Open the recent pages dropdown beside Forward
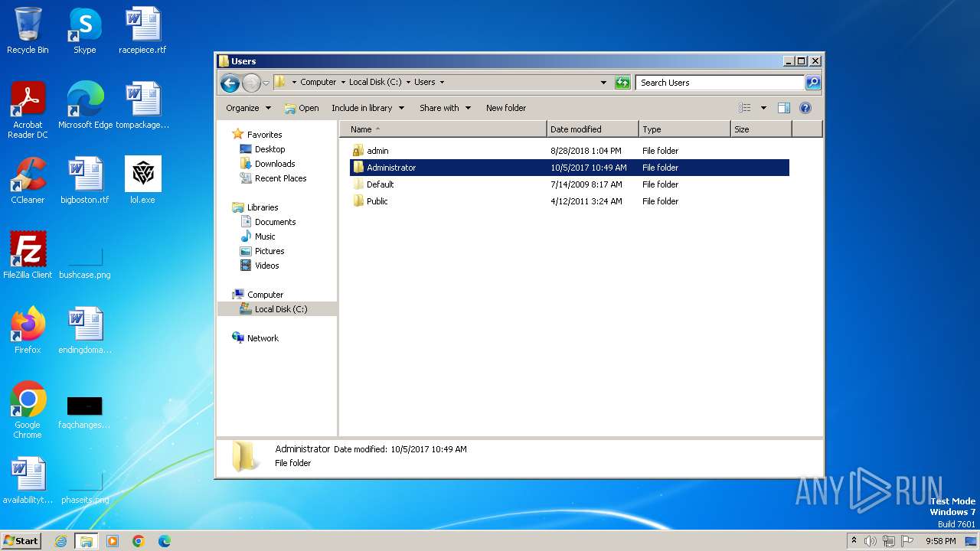This screenshot has width=980, height=551. [266, 83]
